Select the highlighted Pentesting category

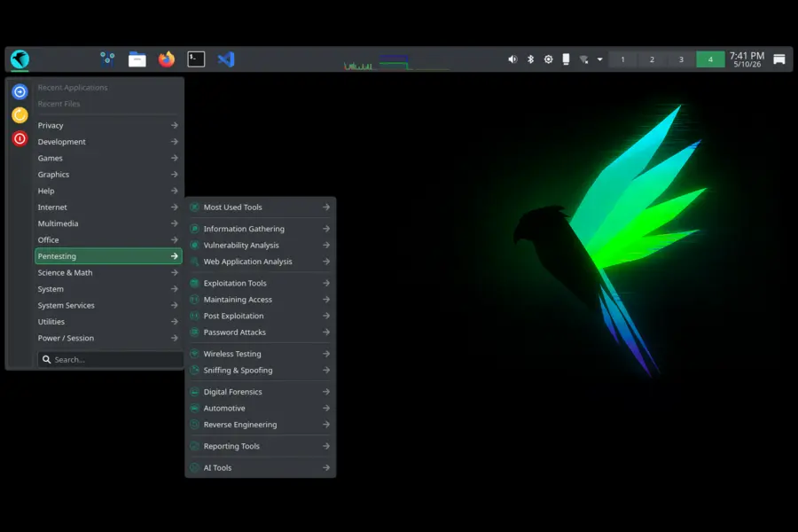108,256
